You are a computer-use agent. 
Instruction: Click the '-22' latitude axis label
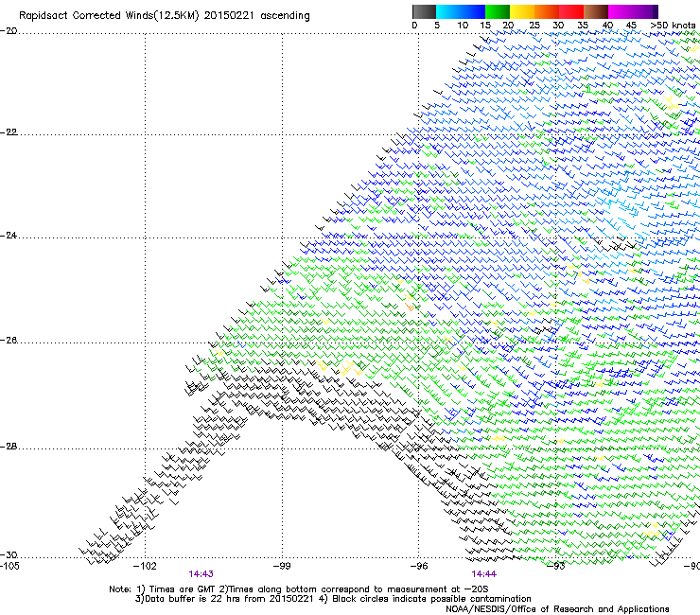click(x=9, y=132)
